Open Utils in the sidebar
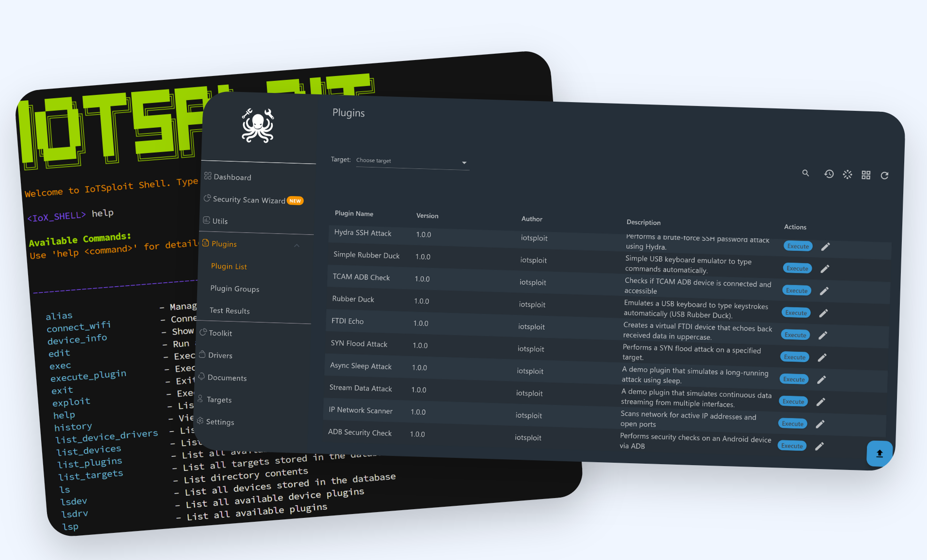The height and width of the screenshot is (560, 927). pyautogui.click(x=215, y=221)
